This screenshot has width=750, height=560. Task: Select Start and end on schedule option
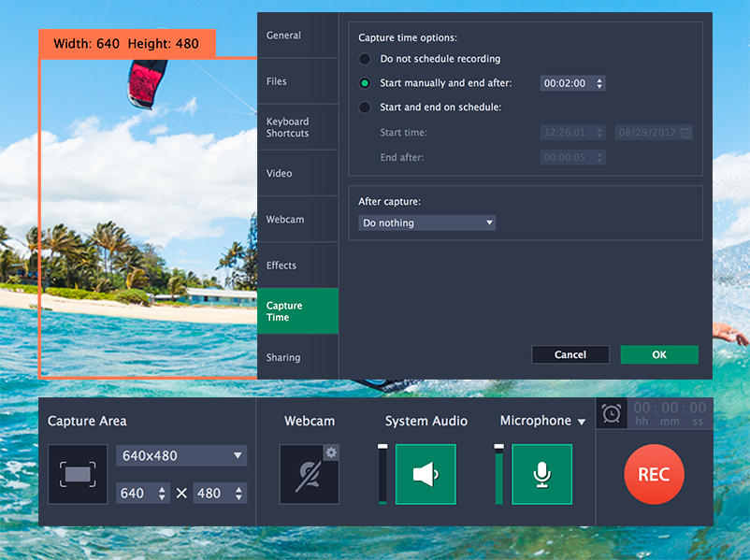(365, 108)
